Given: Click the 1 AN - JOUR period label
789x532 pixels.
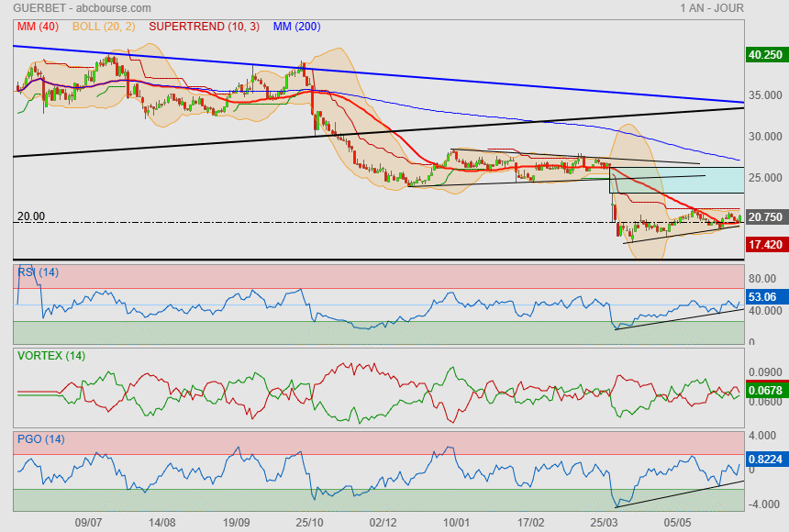Looking at the screenshot, I should (712, 8).
